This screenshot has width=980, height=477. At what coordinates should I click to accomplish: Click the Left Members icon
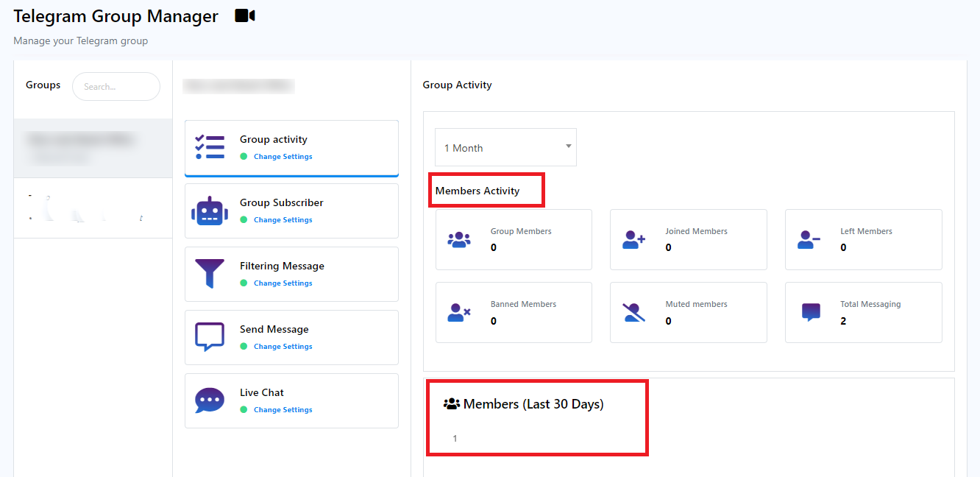[809, 239]
